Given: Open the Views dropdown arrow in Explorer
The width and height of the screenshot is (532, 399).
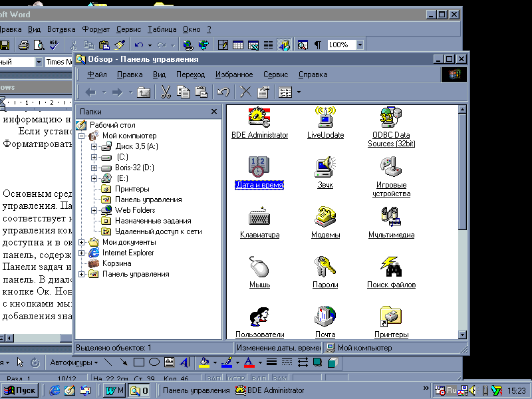Looking at the screenshot, I should (x=299, y=92).
